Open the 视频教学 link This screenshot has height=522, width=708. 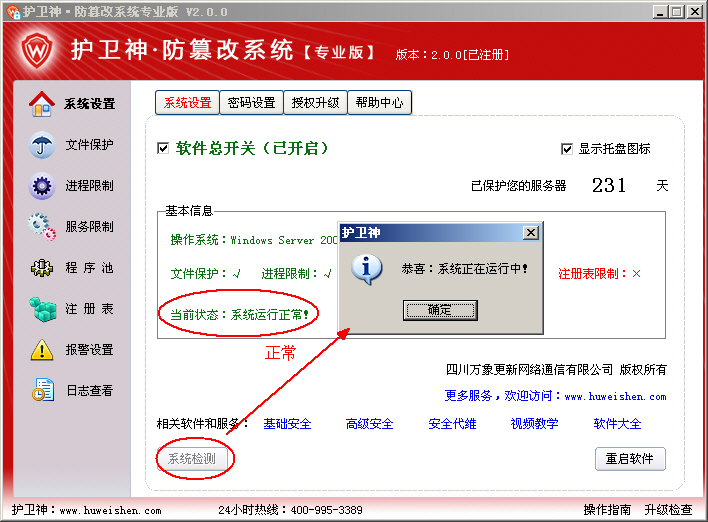pos(534,424)
